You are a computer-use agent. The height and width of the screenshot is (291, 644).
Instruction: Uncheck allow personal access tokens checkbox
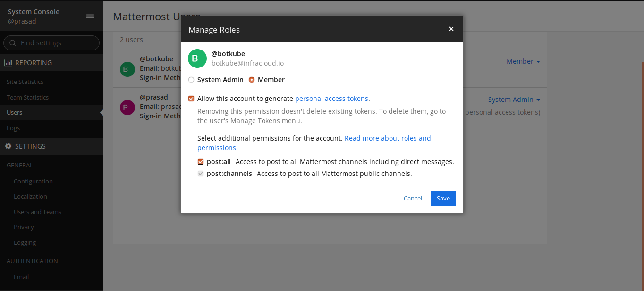191,99
